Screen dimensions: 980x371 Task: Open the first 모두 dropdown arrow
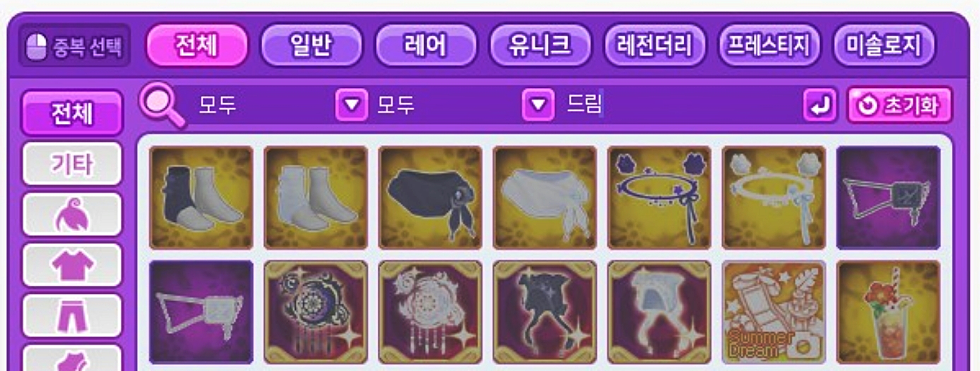coord(352,105)
